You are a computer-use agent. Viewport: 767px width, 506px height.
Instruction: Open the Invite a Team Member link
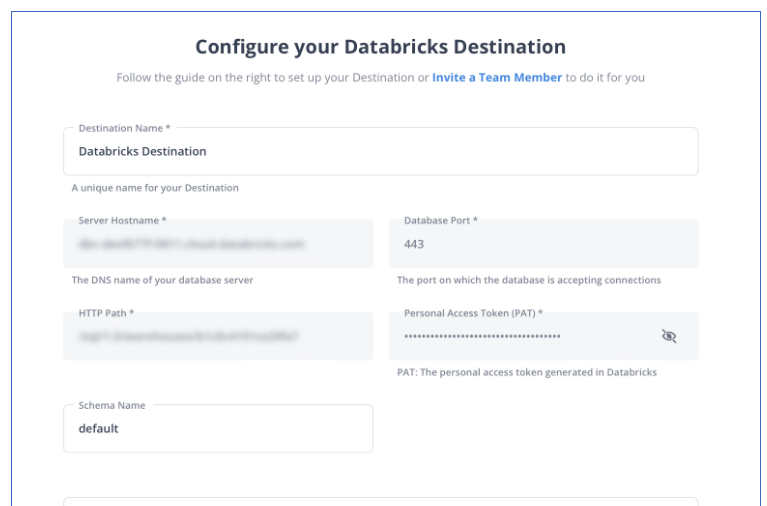(497, 77)
